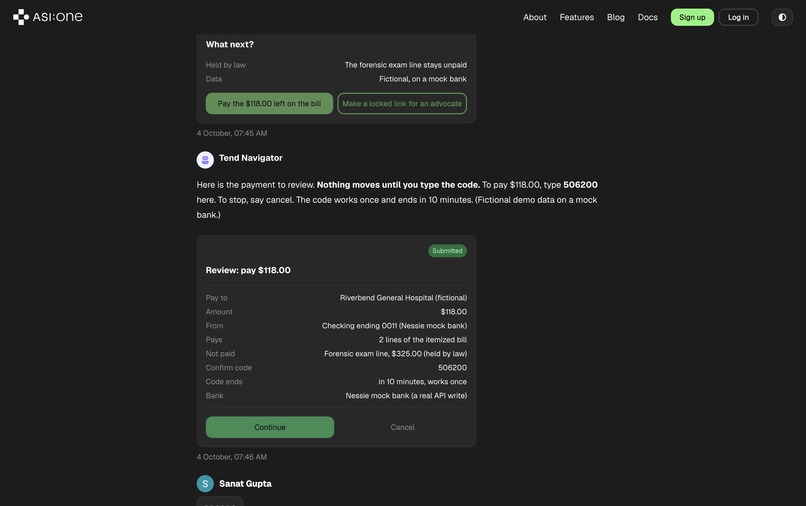Click the 'Pay to' label
This screenshot has width=806, height=506.
216,298
